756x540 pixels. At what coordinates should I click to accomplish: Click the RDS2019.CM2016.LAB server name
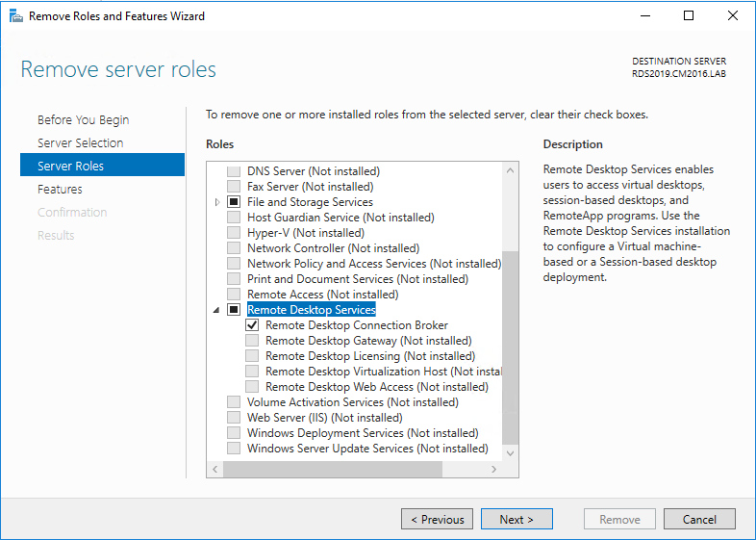(x=679, y=74)
